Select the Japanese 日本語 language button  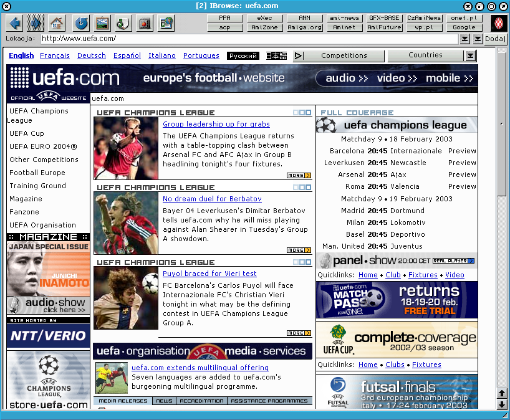(277, 56)
